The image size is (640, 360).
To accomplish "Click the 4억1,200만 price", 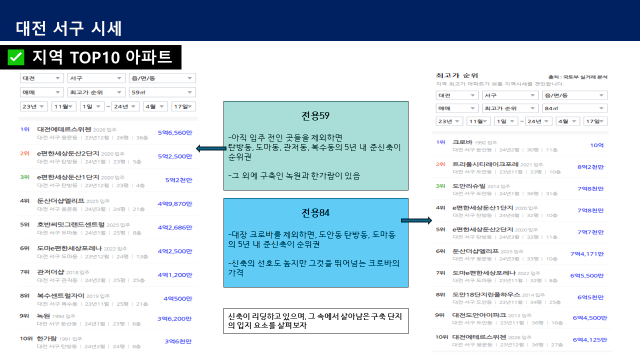I will (175, 275).
